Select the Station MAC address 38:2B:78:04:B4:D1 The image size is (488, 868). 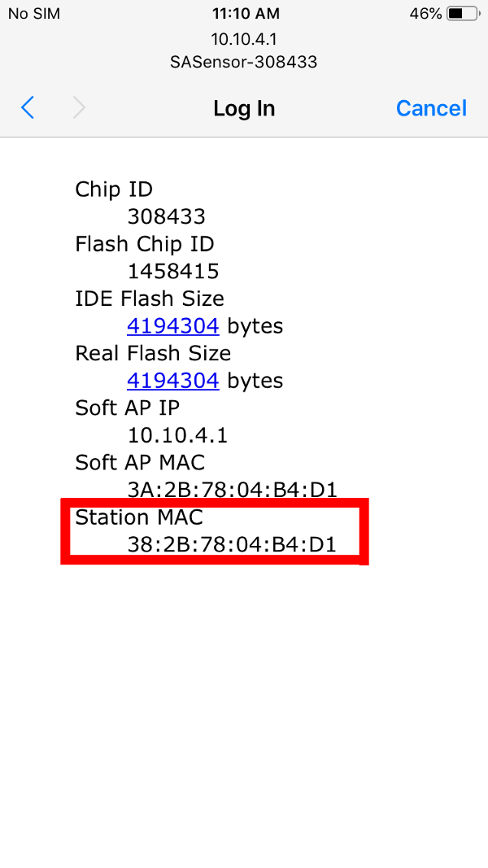pyautogui.click(x=232, y=544)
